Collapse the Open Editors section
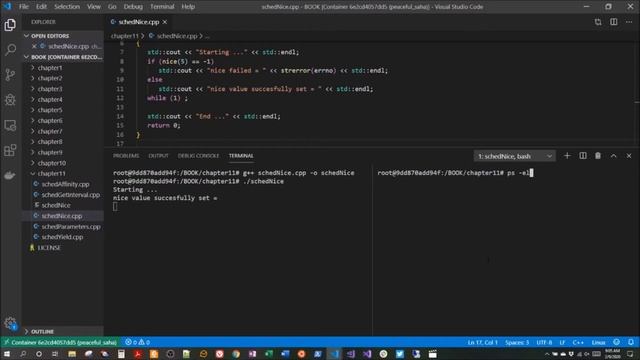This screenshot has height=360, width=640. 63,36
